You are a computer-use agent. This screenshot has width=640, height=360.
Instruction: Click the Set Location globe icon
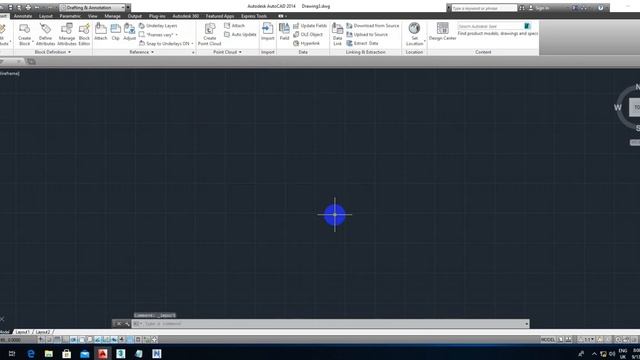(414, 28)
